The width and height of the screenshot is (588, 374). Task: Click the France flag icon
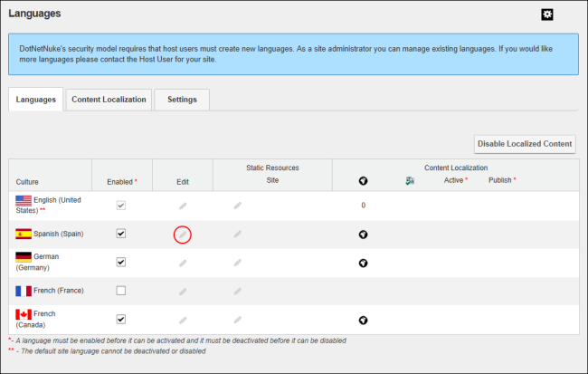click(x=24, y=291)
